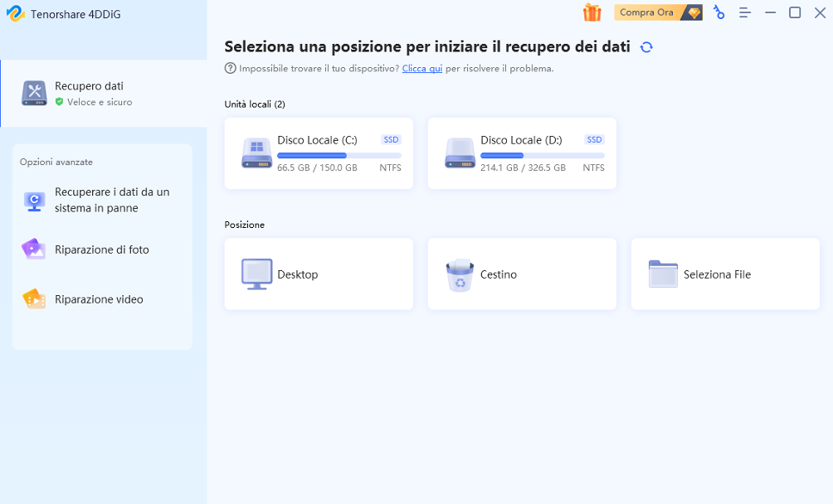
Task: Click the Riparazione di foto icon
Action: coord(34,250)
